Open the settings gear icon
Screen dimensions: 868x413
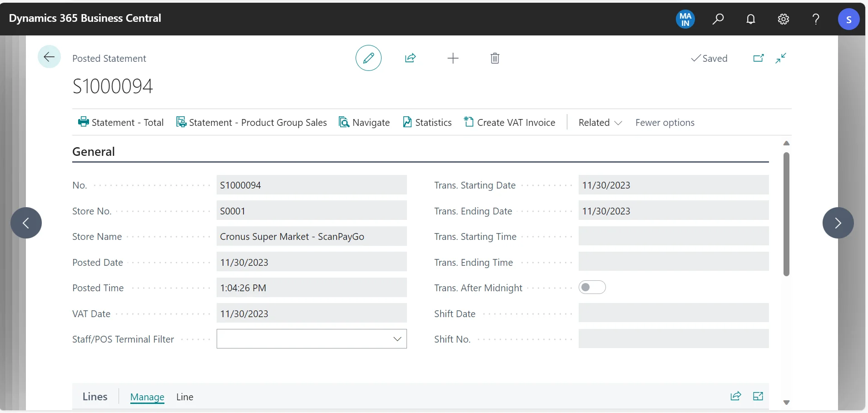tap(783, 19)
